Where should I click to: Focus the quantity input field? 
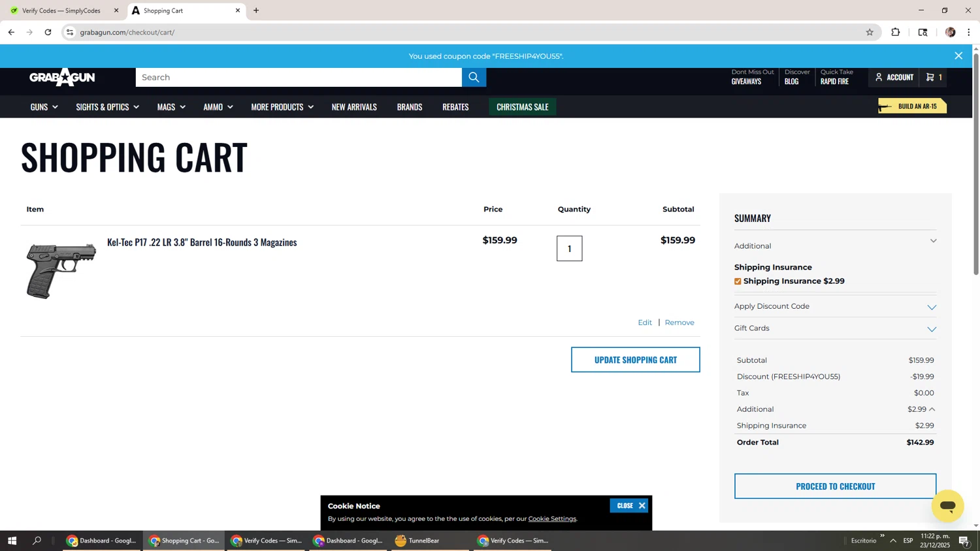569,249
